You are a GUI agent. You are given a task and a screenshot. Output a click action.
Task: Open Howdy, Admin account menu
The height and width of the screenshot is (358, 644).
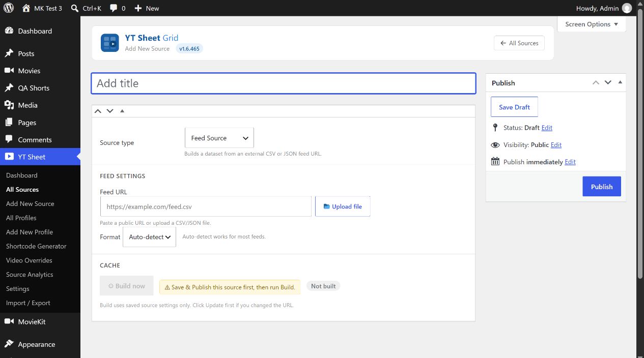[x=604, y=8]
